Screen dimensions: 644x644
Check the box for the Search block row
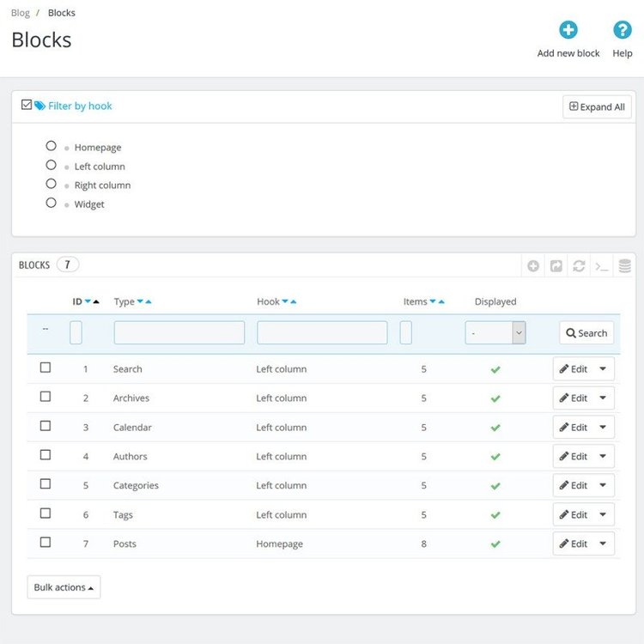[46, 368]
